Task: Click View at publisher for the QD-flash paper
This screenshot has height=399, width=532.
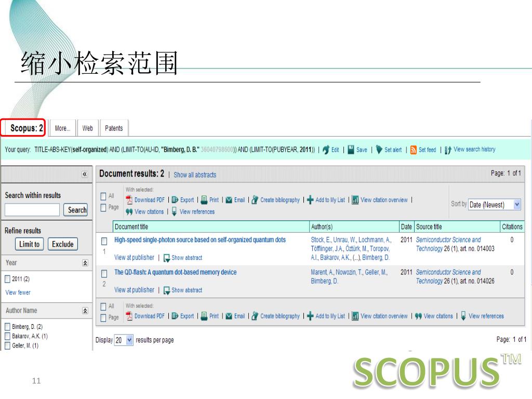Action: click(134, 290)
